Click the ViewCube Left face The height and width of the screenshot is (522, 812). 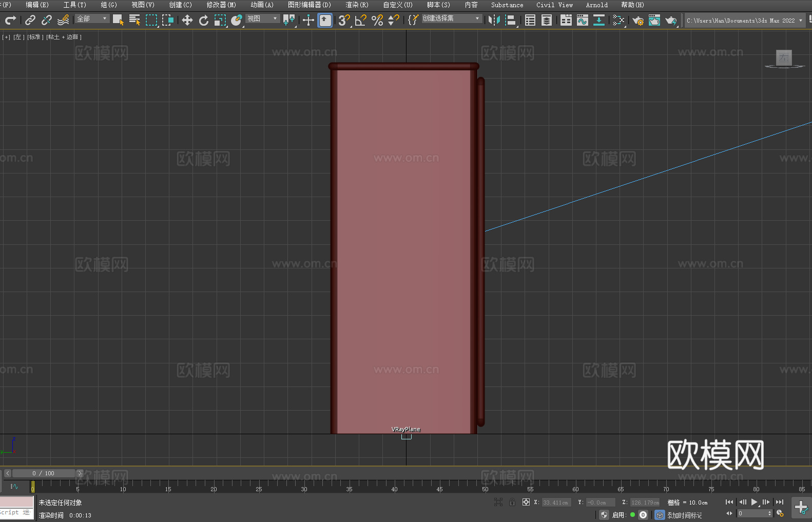[784, 58]
